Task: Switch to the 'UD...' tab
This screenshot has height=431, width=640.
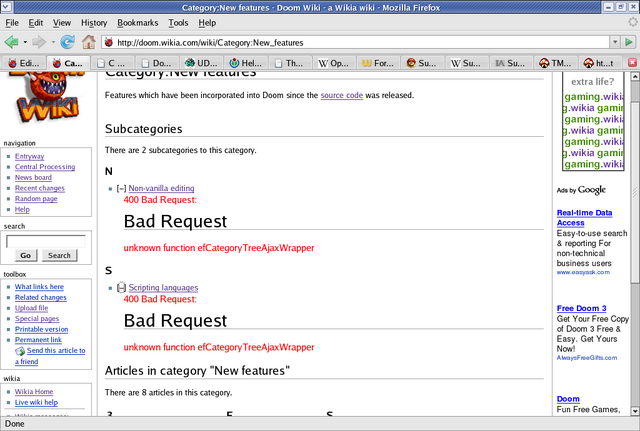Action: click(201, 63)
